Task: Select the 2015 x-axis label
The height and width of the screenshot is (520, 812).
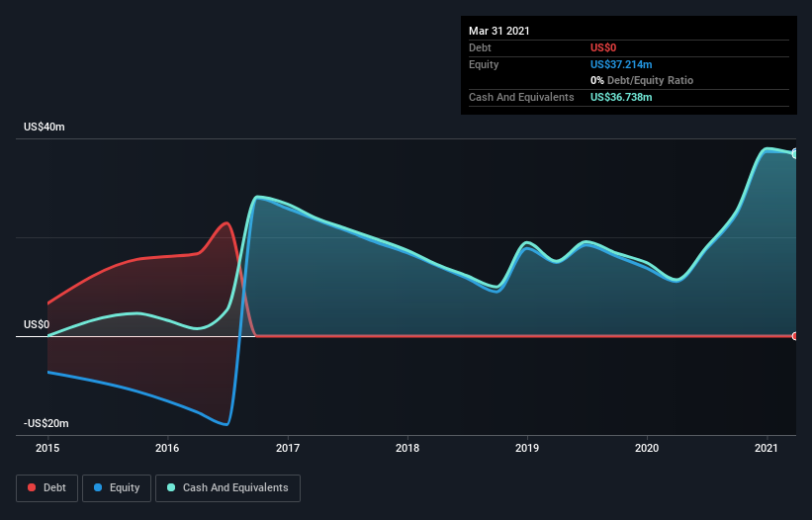Action: coord(47,448)
